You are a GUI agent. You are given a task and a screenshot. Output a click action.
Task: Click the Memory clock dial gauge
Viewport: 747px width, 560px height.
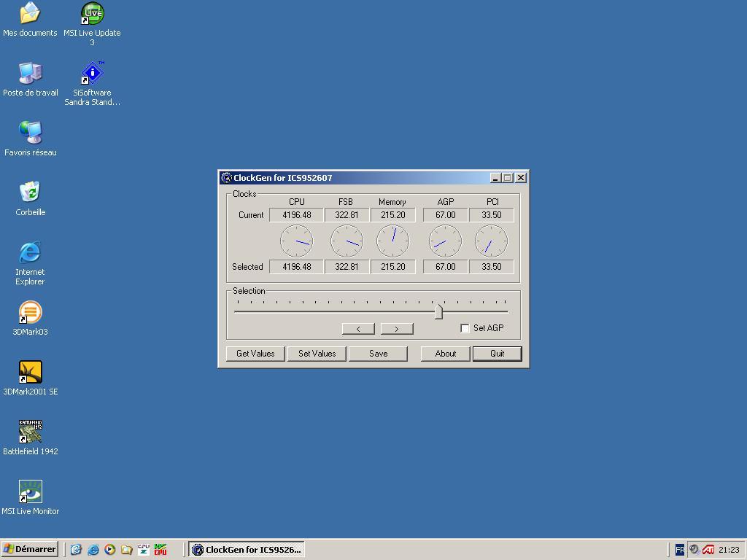pos(393,241)
